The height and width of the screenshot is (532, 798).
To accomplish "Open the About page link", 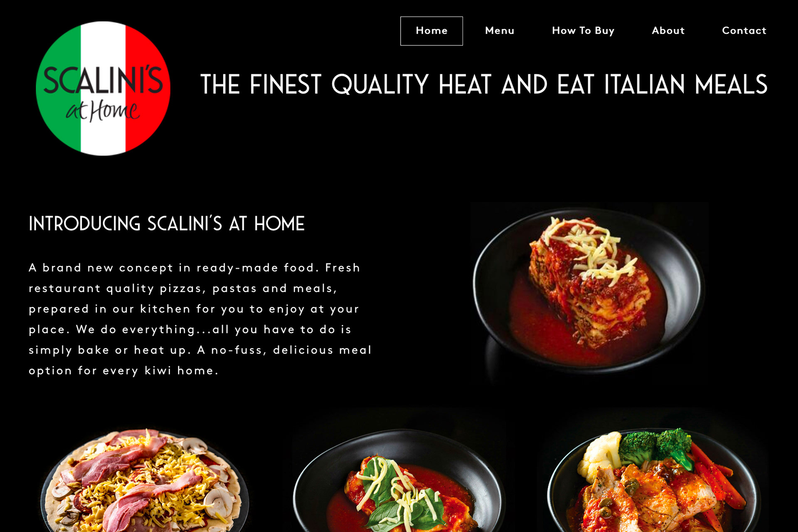I will (668, 31).
